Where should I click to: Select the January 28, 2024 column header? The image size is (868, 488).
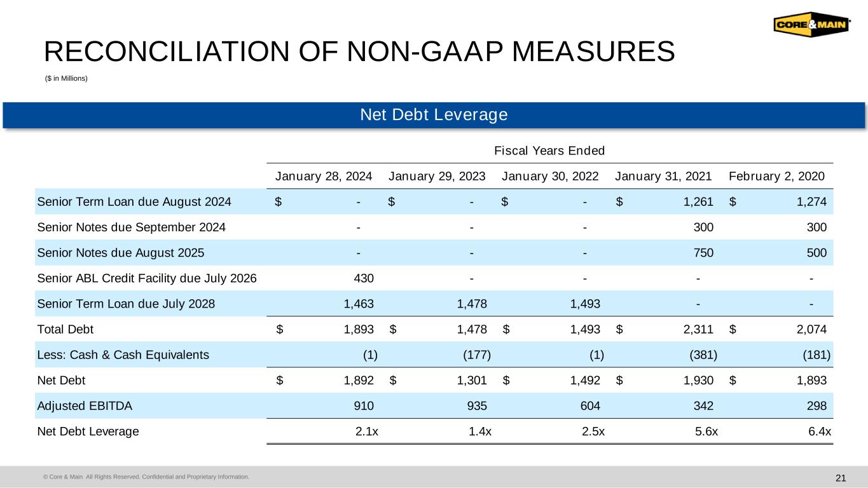[324, 175]
